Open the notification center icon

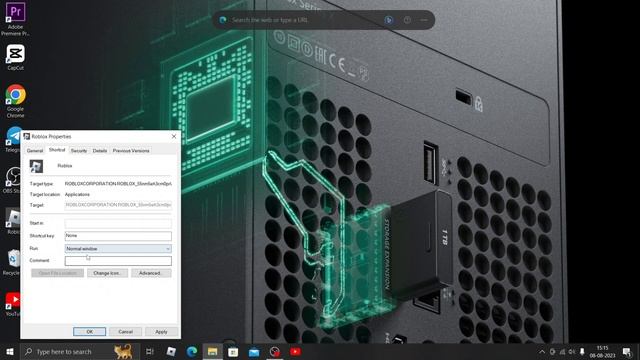point(627,351)
